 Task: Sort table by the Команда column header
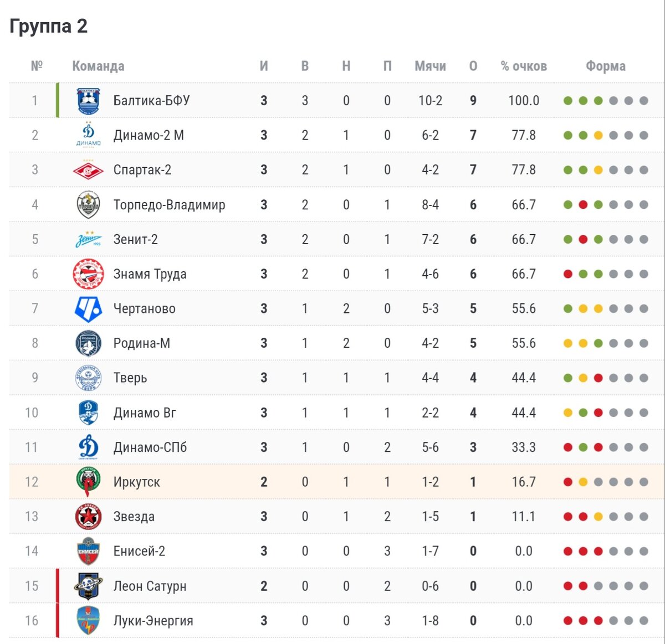click(x=98, y=66)
